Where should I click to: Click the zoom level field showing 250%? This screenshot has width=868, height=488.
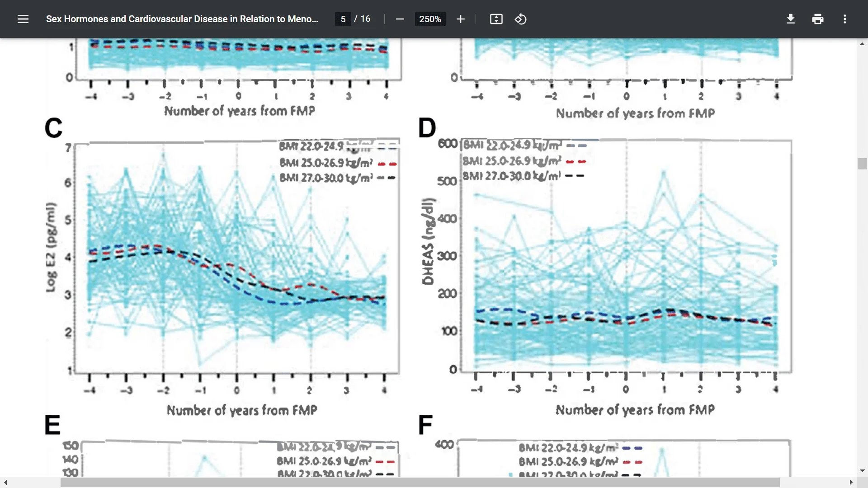430,19
